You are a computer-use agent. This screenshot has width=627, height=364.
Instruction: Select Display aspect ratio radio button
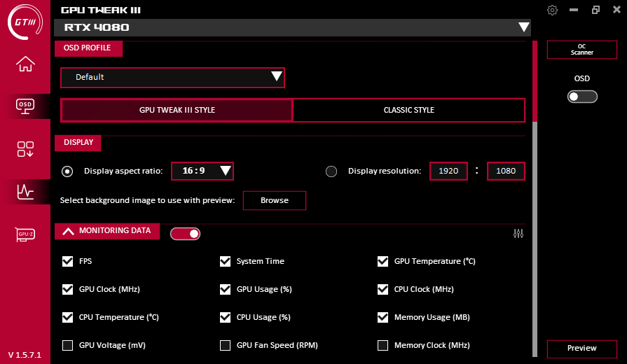67,171
